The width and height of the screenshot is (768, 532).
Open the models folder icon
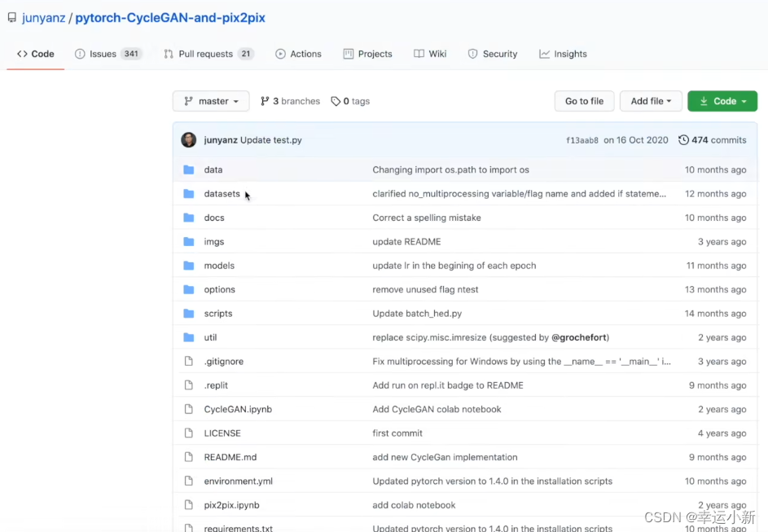coord(189,266)
